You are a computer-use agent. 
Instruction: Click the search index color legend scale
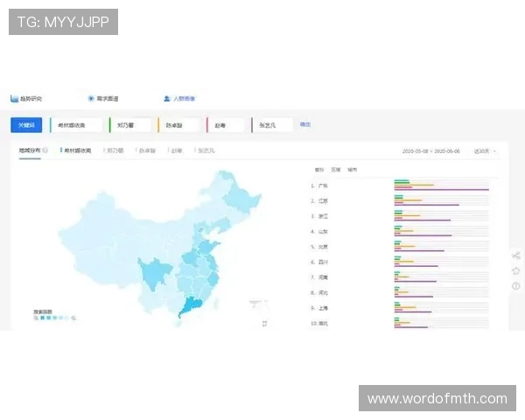pyautogui.click(x=54, y=318)
